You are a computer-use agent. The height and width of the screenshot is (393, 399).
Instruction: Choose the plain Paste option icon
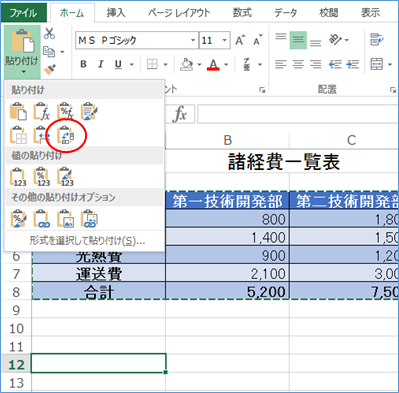(18, 112)
